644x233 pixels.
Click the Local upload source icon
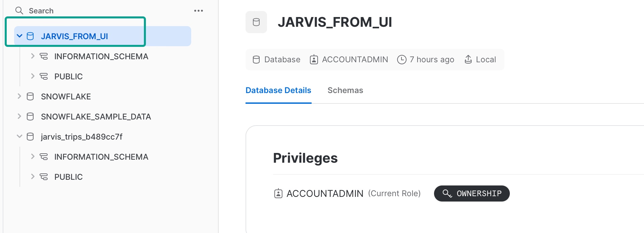point(468,59)
